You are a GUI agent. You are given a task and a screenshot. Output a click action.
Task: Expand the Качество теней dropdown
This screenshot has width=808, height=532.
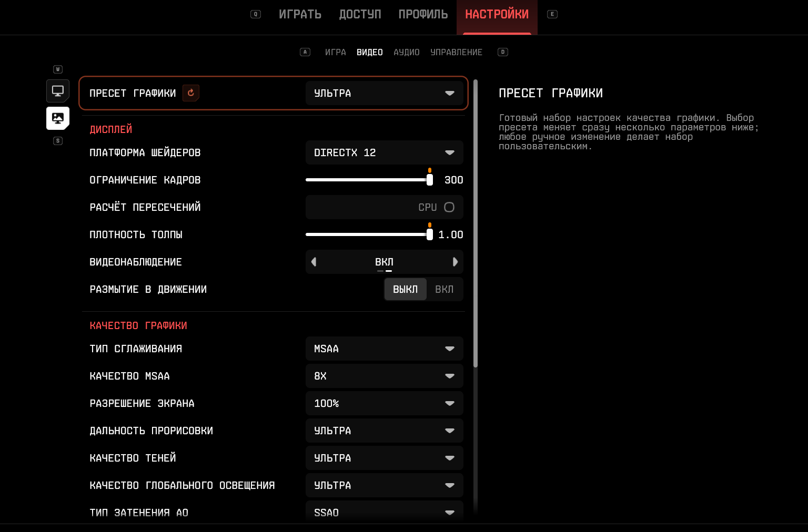[x=385, y=458]
